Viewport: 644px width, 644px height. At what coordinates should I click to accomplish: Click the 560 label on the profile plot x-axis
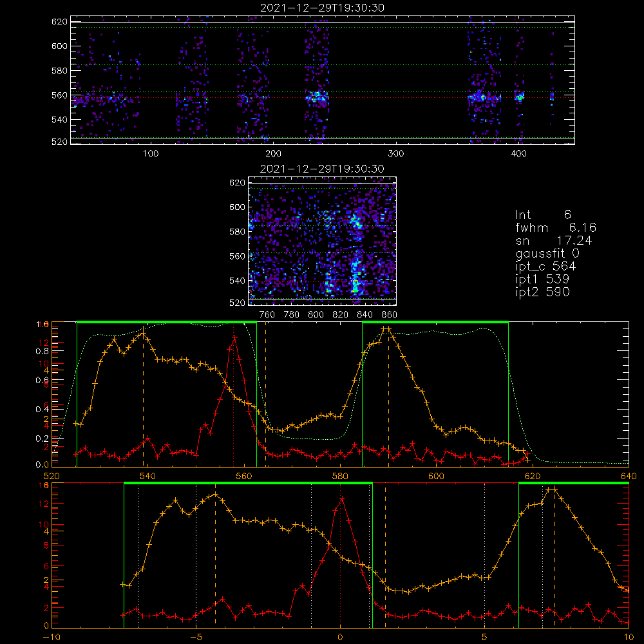pos(244,477)
